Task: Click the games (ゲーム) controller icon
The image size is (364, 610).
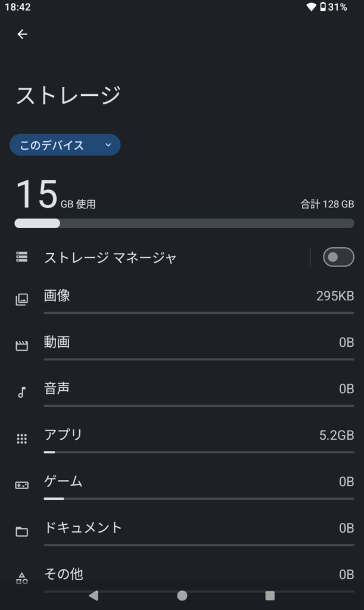Action: coord(22,485)
